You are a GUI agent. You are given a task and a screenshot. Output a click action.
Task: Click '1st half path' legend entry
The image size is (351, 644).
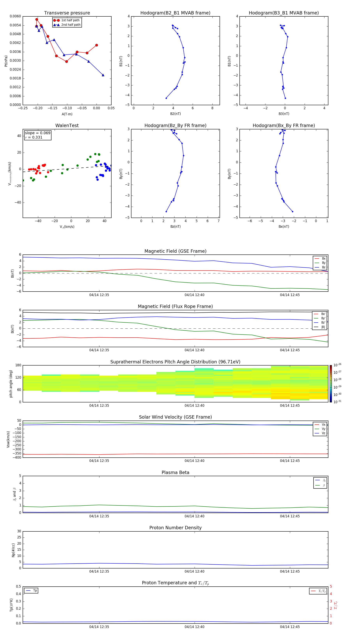(x=67, y=20)
